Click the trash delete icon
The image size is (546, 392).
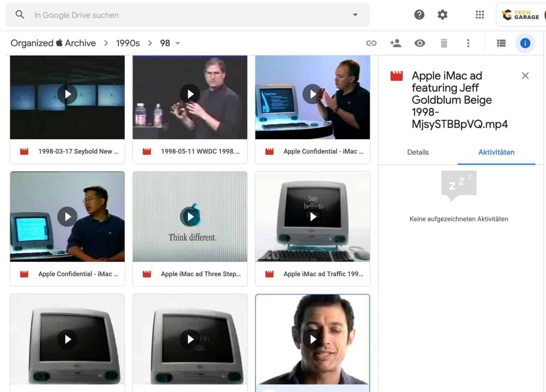444,43
